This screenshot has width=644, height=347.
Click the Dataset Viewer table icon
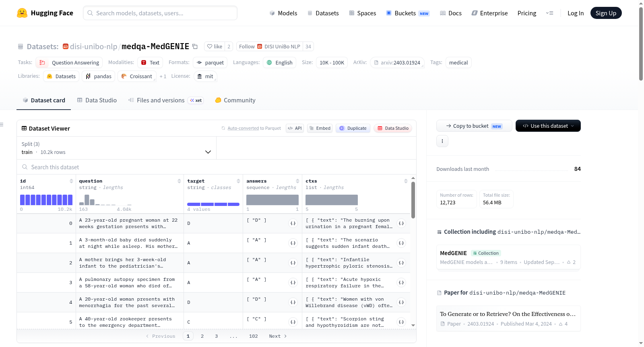click(24, 129)
